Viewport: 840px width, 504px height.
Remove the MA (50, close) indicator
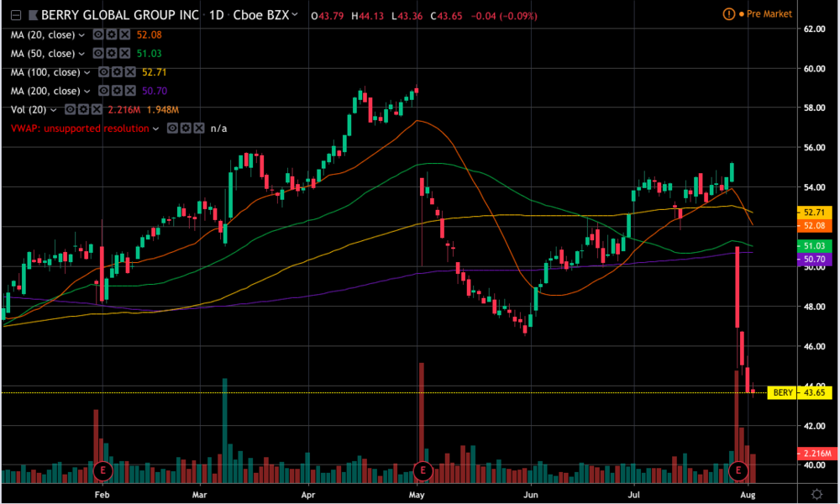[124, 54]
